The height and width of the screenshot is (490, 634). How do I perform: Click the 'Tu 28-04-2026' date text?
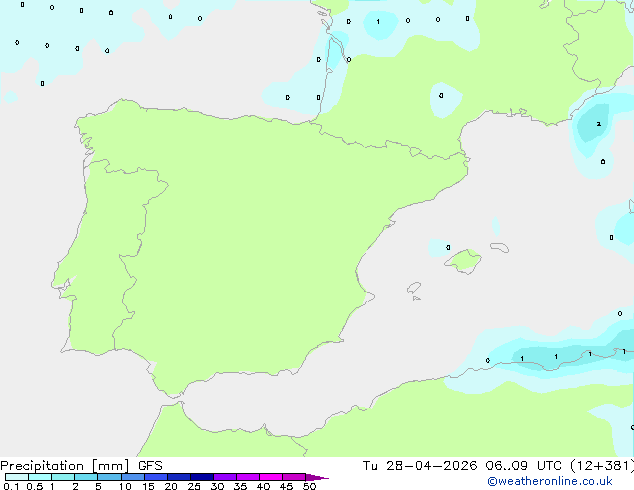420,466
